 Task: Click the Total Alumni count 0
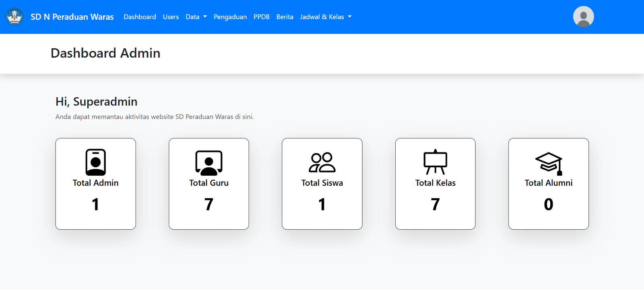[548, 204]
